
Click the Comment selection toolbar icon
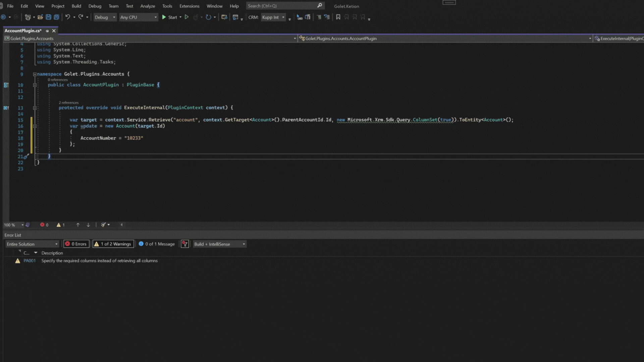(x=319, y=17)
